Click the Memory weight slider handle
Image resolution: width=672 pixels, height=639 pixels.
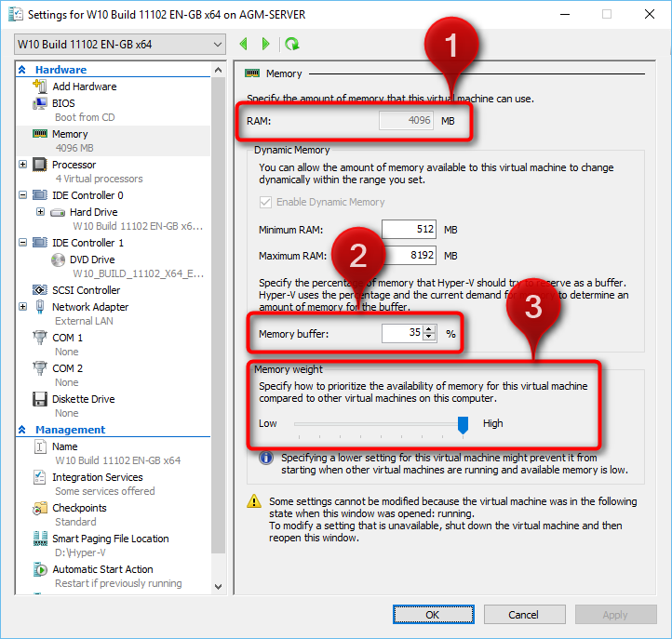coord(463,425)
